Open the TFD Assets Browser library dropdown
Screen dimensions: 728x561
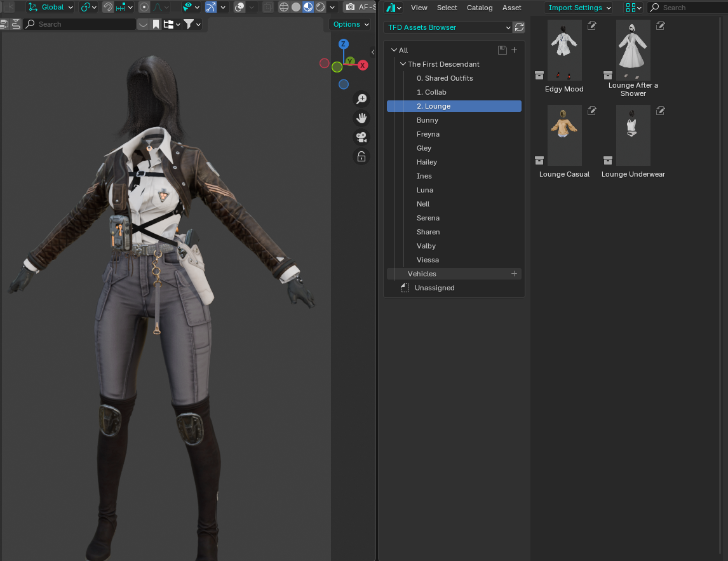click(448, 27)
